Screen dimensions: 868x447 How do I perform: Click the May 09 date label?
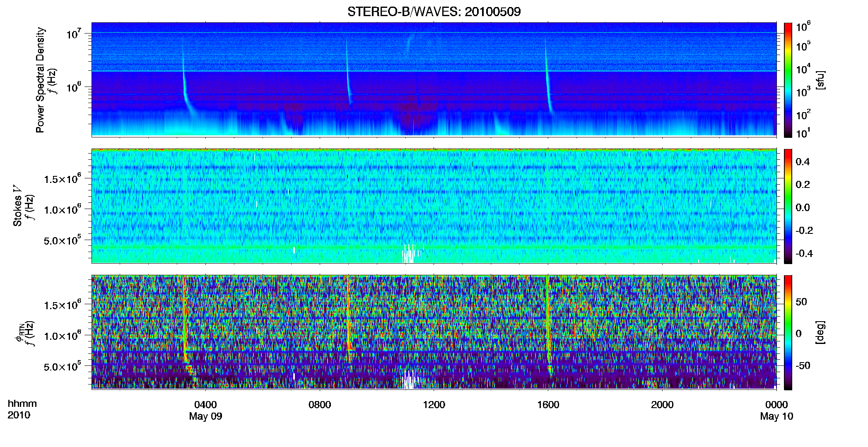point(205,416)
